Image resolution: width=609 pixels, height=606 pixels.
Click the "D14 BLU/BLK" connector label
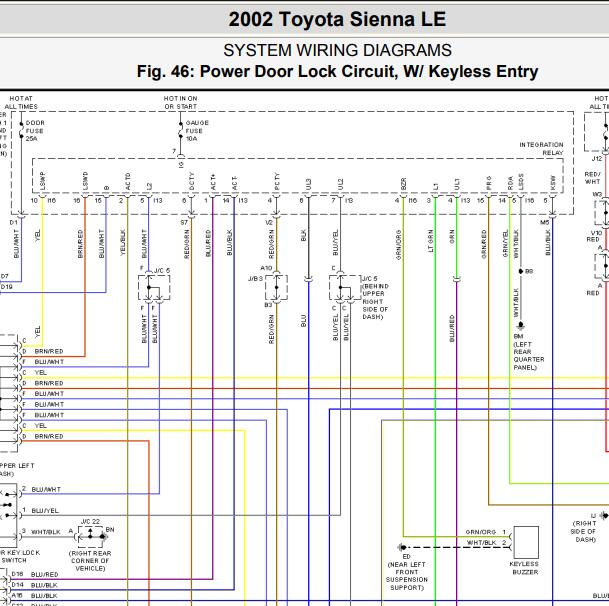(35, 585)
